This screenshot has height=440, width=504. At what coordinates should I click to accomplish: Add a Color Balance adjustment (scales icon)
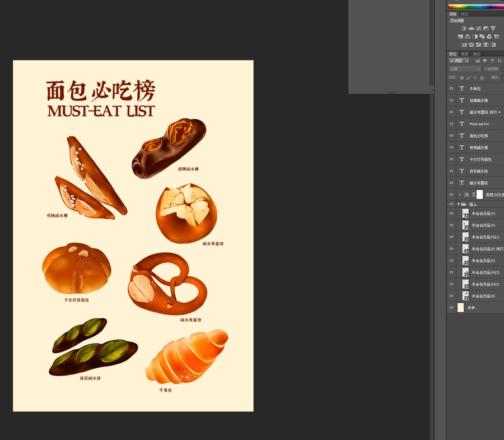(468, 36)
